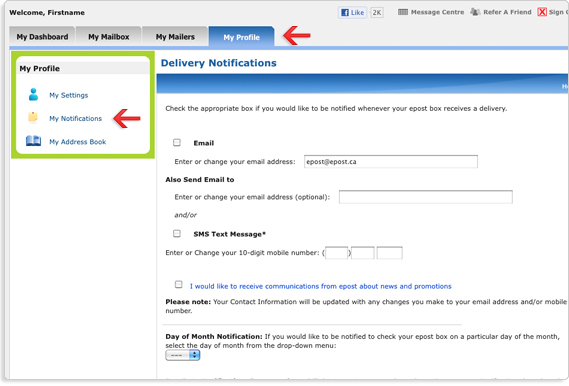Click the Message Centre keyboard icon
569x386 pixels.
click(x=403, y=12)
